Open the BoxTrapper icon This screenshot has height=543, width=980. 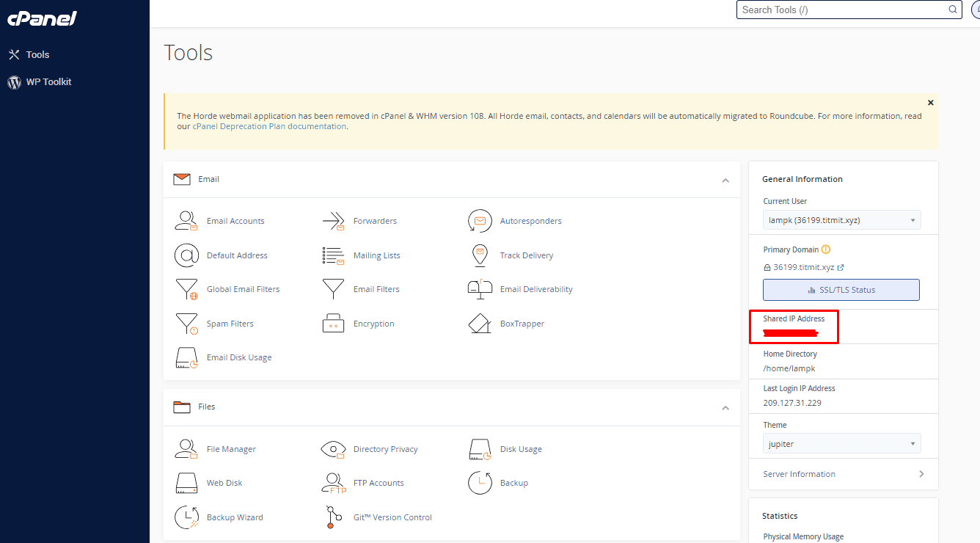click(x=480, y=324)
